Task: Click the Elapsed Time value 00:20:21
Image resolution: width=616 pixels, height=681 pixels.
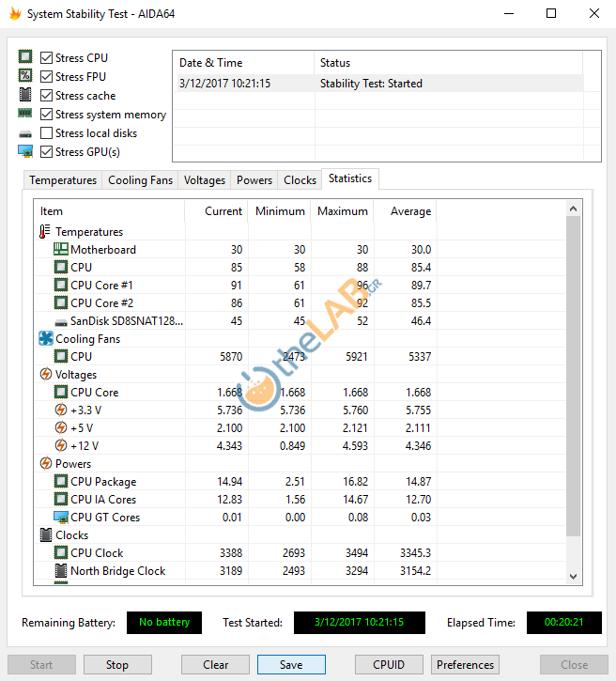Action: coord(564,623)
